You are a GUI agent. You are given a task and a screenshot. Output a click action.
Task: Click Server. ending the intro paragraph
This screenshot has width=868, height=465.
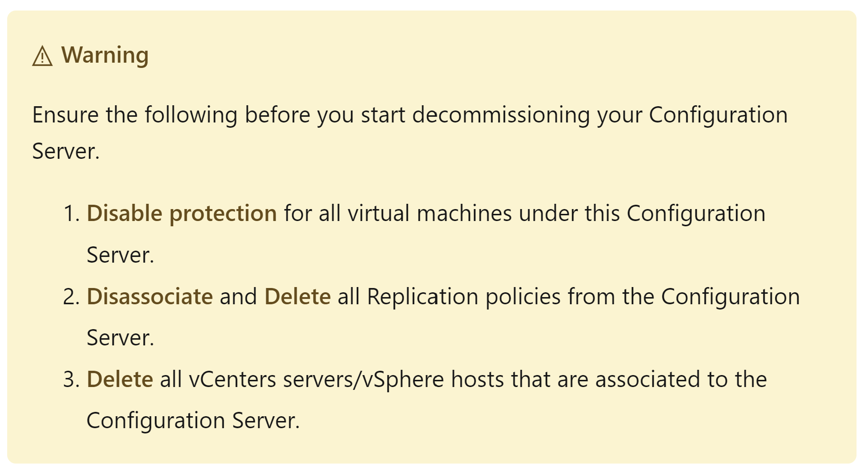coord(66,152)
